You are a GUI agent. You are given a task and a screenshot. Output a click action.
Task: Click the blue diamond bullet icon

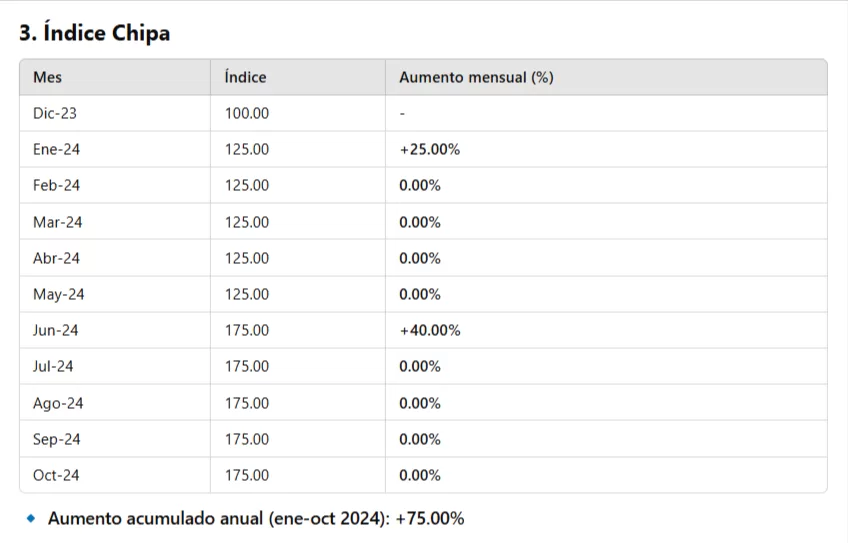pyautogui.click(x=31, y=518)
